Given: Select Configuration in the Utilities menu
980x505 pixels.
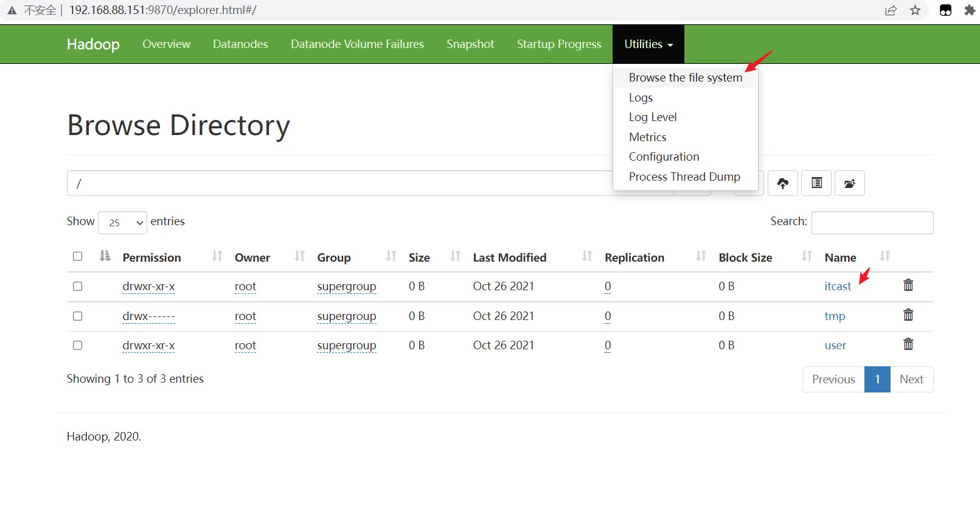Looking at the screenshot, I should [x=664, y=156].
